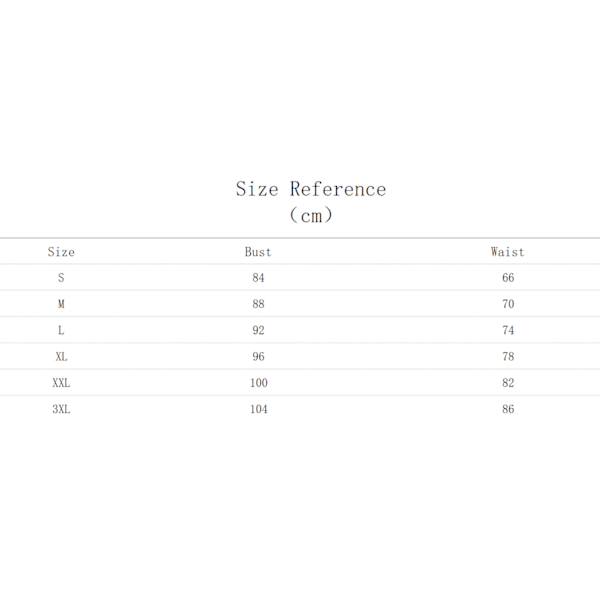
Task: Click bust value 100
Action: (259, 383)
